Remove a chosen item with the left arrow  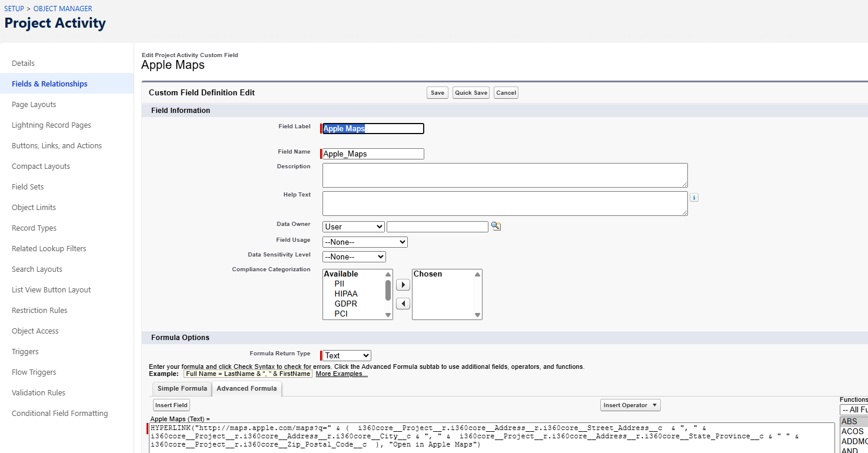tap(403, 304)
